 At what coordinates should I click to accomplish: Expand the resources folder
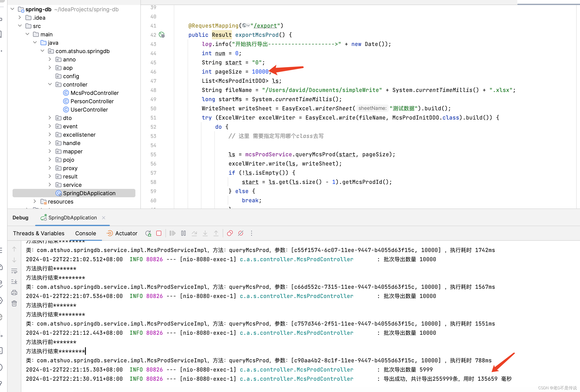35,201
